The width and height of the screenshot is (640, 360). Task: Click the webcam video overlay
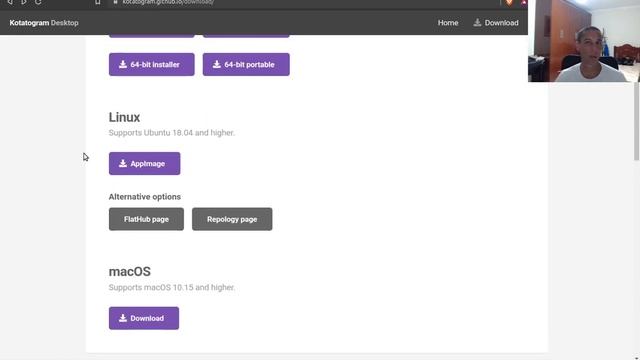(584, 41)
